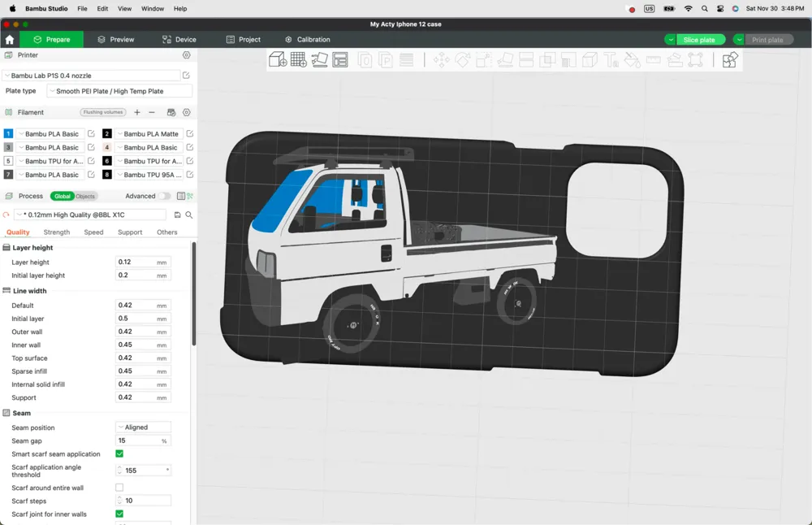Open the Print plate dropdown arrow

tap(740, 40)
